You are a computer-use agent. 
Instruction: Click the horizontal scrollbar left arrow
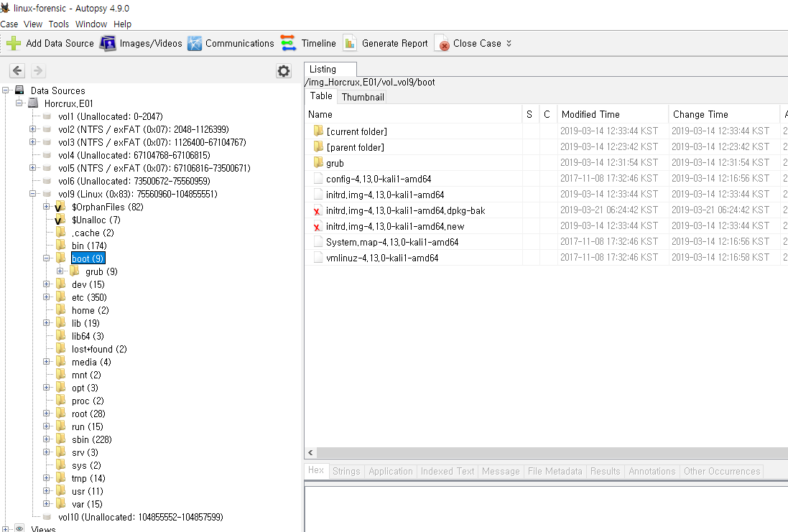pyautogui.click(x=310, y=452)
